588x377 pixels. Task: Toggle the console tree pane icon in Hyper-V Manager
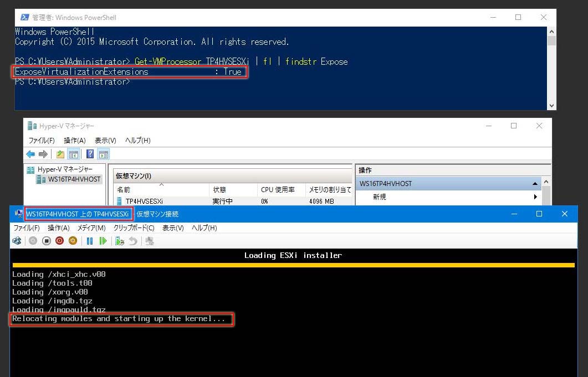74,154
